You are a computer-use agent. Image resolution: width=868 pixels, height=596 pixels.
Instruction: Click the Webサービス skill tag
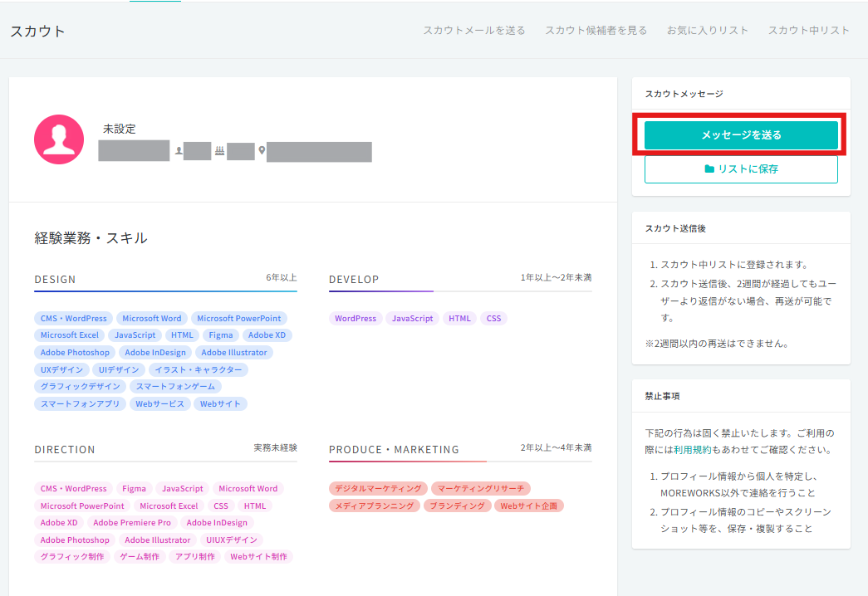click(x=160, y=404)
